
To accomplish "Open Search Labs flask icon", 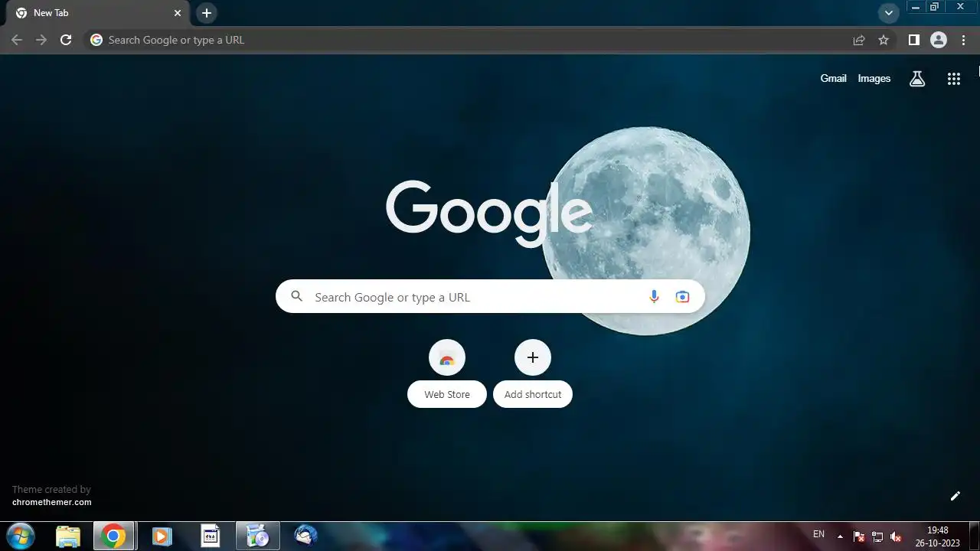I will (917, 78).
